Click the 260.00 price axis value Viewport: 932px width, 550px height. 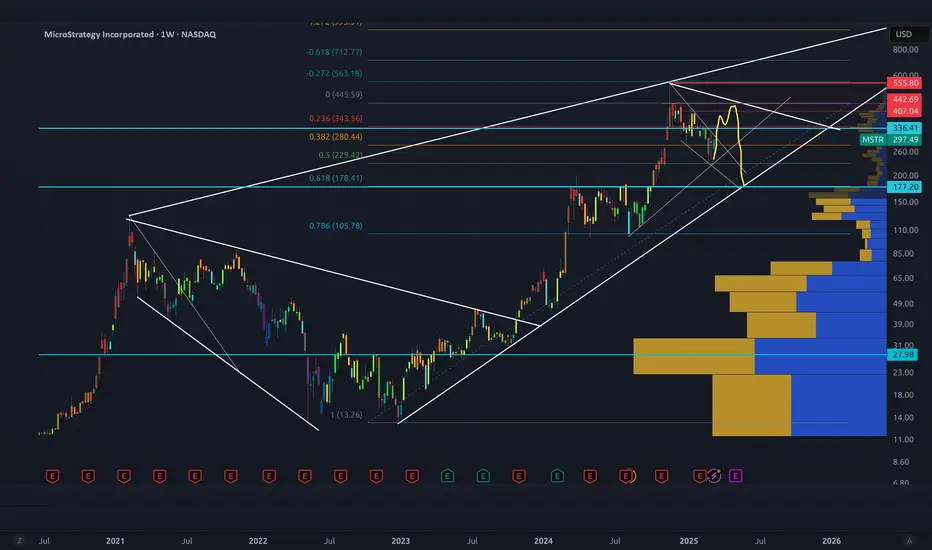point(905,152)
